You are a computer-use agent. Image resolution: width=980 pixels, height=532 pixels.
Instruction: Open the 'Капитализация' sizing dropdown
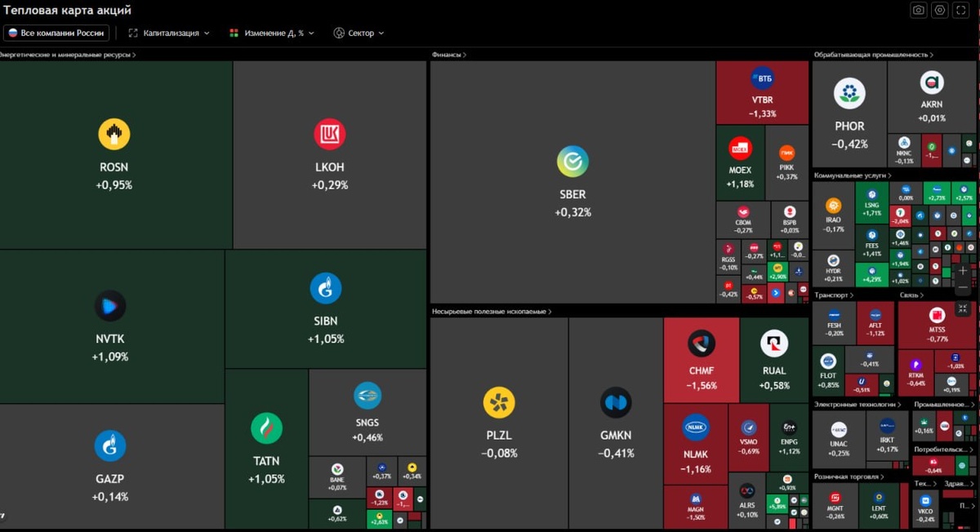point(169,33)
